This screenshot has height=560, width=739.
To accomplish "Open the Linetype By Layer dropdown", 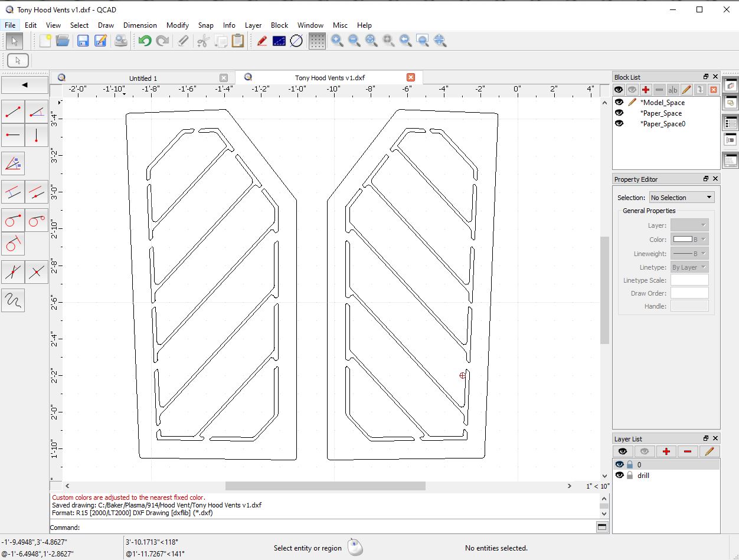I will (689, 267).
